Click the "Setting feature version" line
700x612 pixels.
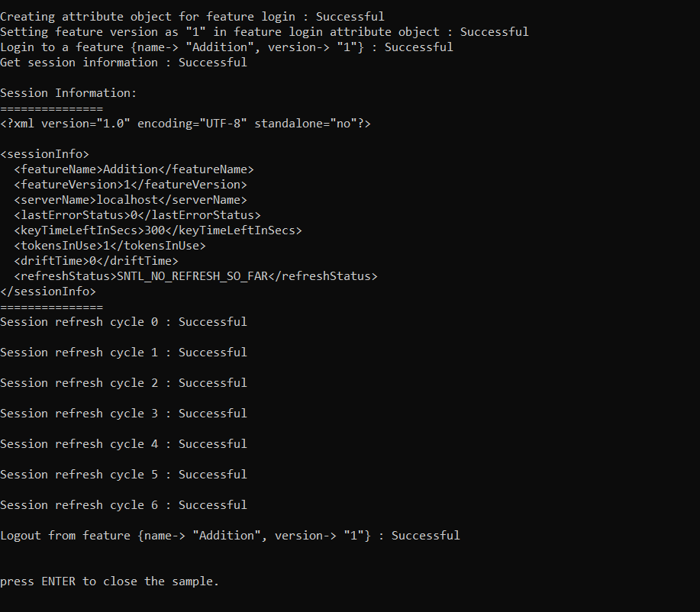coord(263,31)
